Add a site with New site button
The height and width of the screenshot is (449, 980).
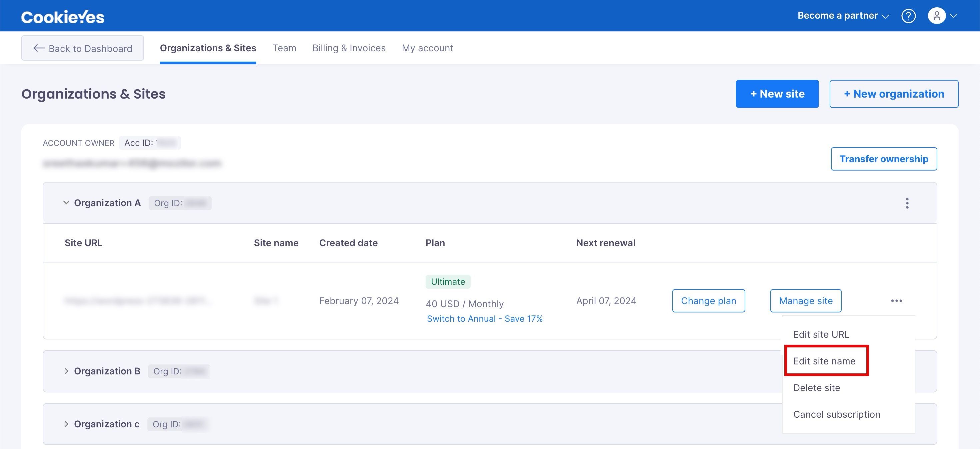pos(777,94)
